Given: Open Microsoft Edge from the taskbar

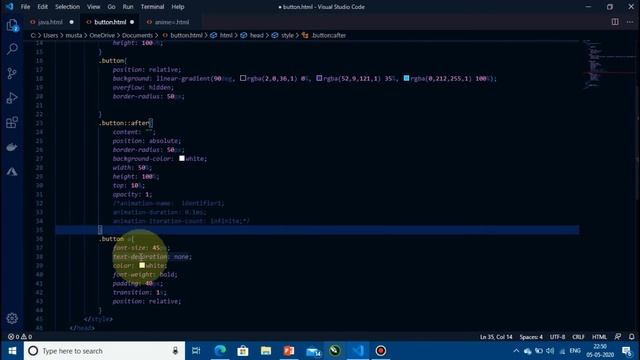Looking at the screenshot, I should [220, 351].
